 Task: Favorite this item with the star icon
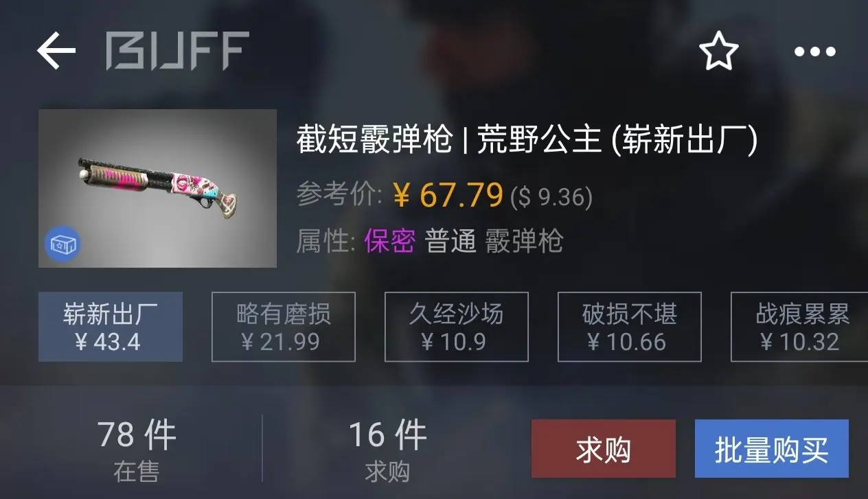click(x=718, y=51)
